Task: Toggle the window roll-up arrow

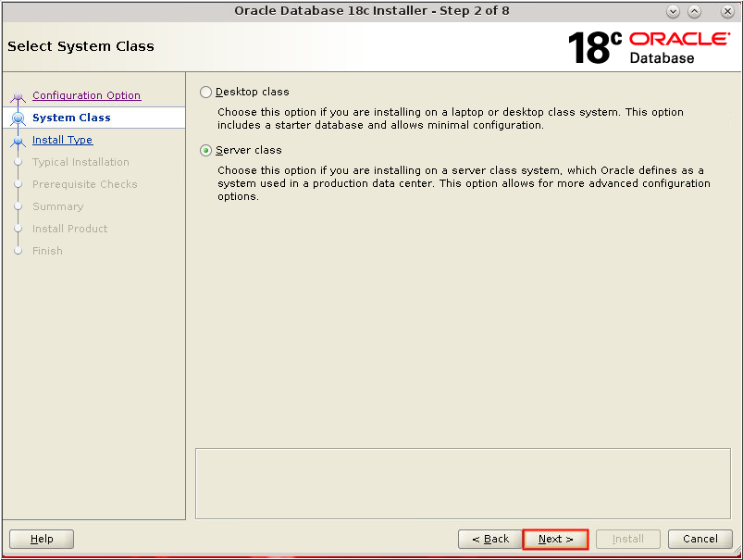Action: (694, 11)
